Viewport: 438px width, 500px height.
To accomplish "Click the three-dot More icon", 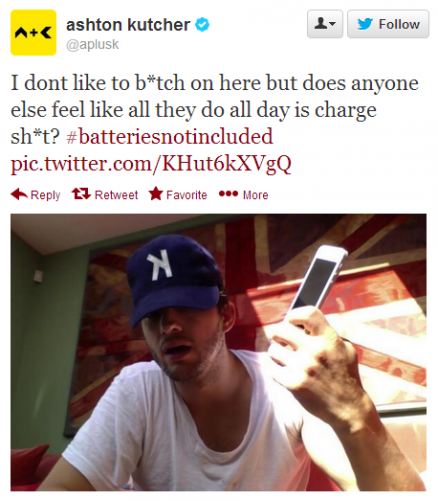I will 228,194.
